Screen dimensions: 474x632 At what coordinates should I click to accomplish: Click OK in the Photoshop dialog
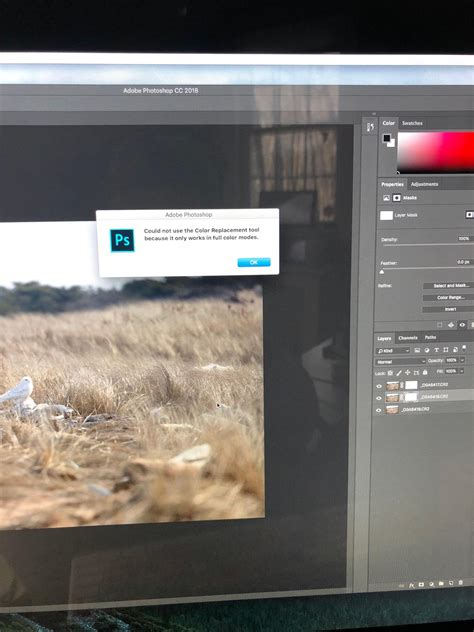tap(254, 262)
